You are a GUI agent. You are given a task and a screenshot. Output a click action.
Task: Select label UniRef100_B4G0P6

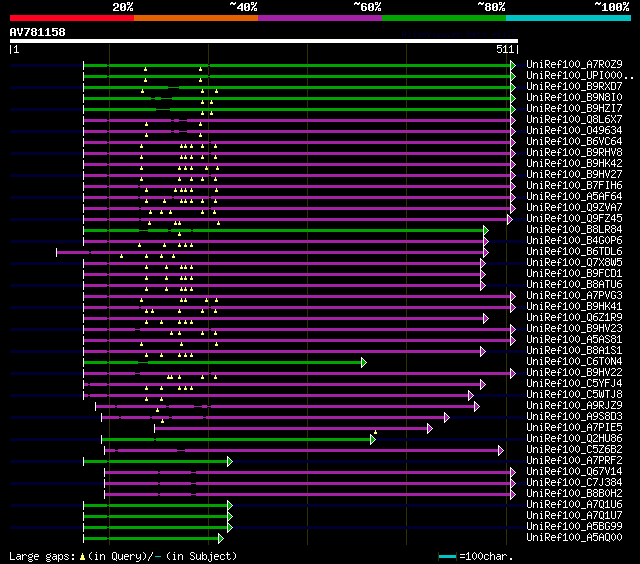pos(574,241)
